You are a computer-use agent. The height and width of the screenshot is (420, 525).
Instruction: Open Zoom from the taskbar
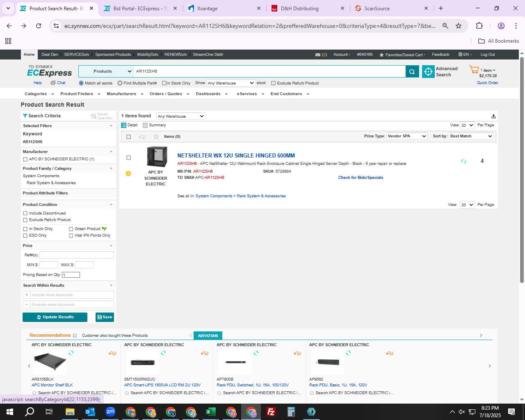[110, 412]
